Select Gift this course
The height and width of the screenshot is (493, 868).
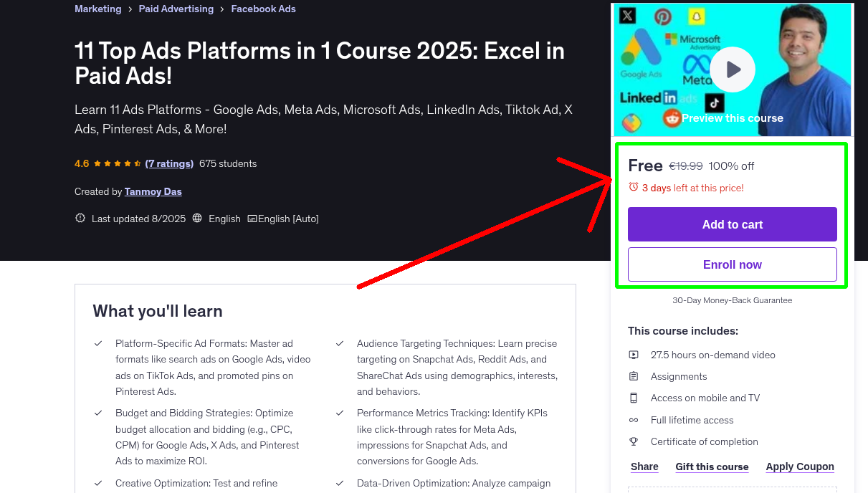pos(712,466)
